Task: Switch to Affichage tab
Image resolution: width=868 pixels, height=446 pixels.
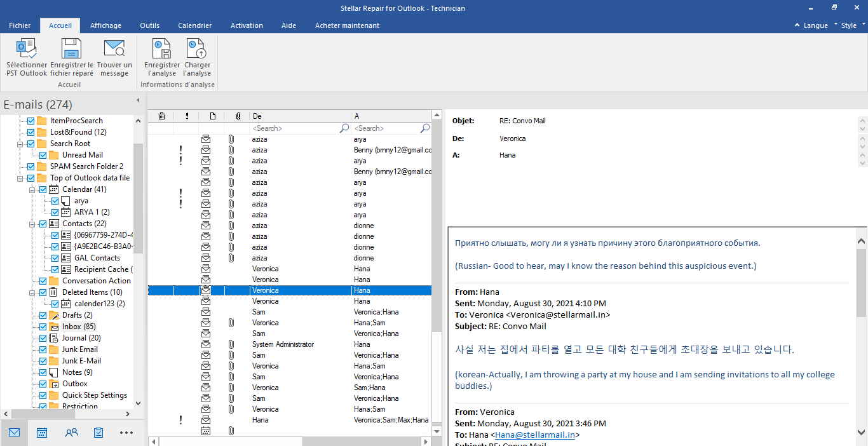Action: pos(105,25)
